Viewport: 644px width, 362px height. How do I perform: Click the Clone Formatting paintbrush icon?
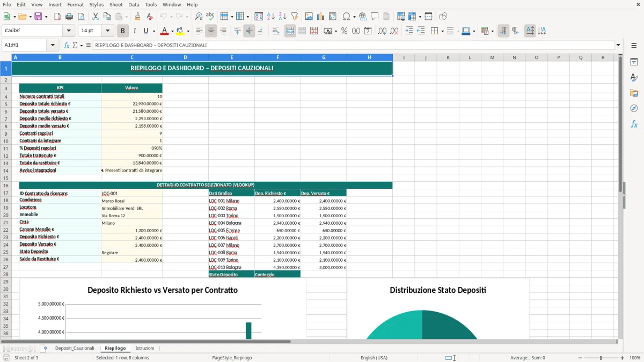138,17
